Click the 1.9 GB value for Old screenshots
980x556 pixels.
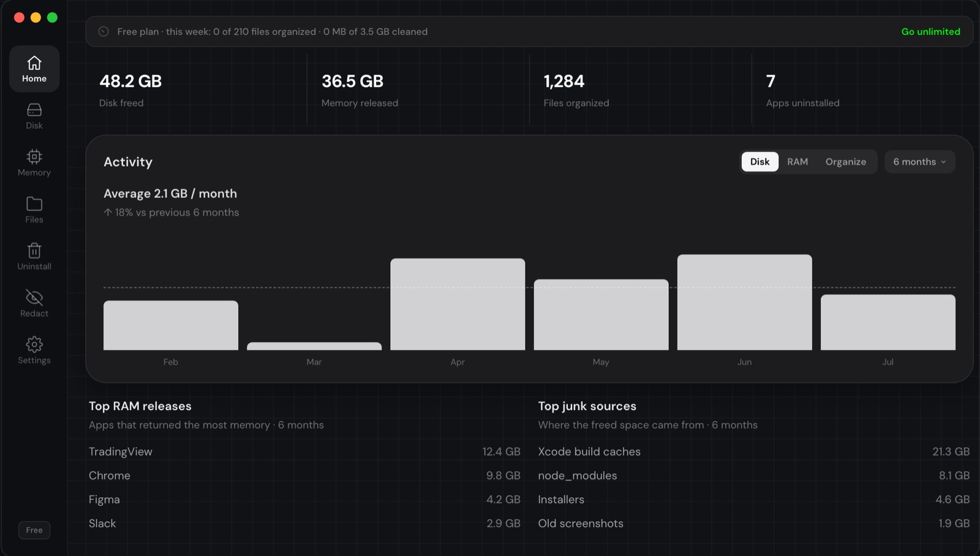(954, 524)
